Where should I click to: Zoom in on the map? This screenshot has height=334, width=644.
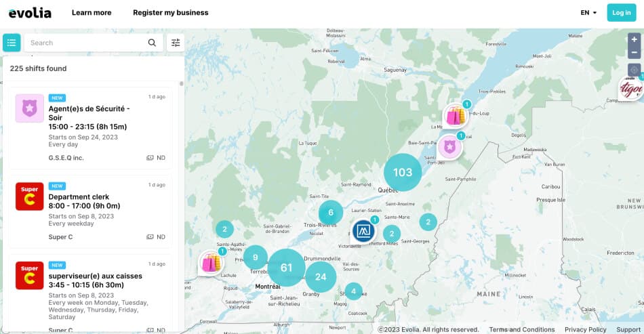click(x=634, y=40)
